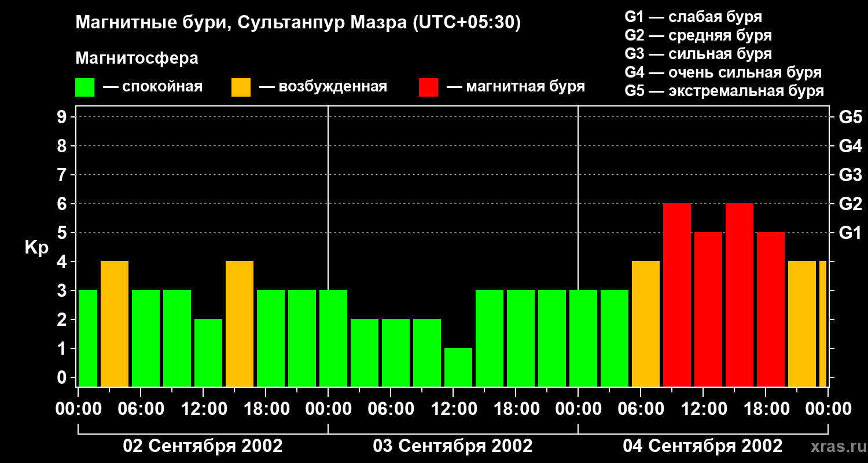Click the red Kp 5 bar at 12:00, 04 Сентября
Screen dimensions: 868x463
pyautogui.click(x=708, y=309)
